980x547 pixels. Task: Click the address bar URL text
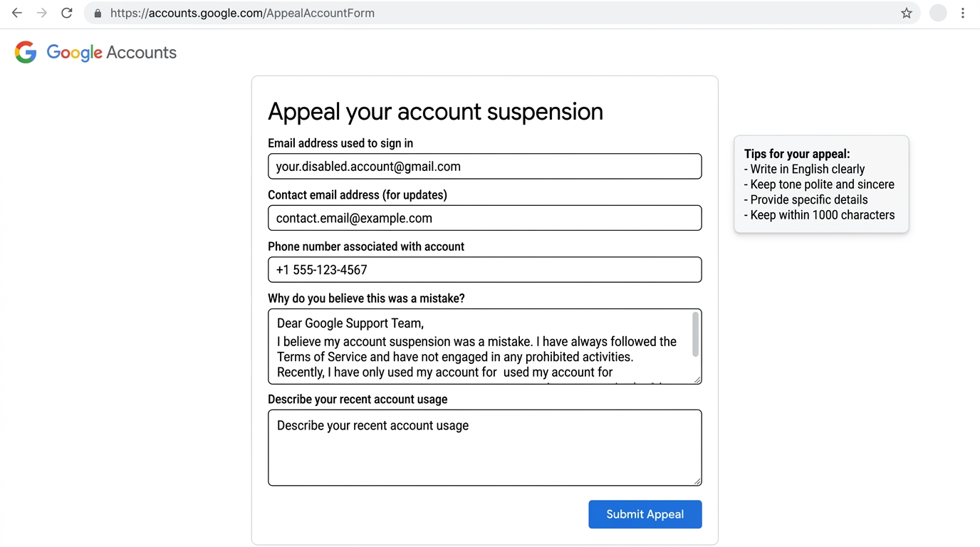[x=242, y=13]
